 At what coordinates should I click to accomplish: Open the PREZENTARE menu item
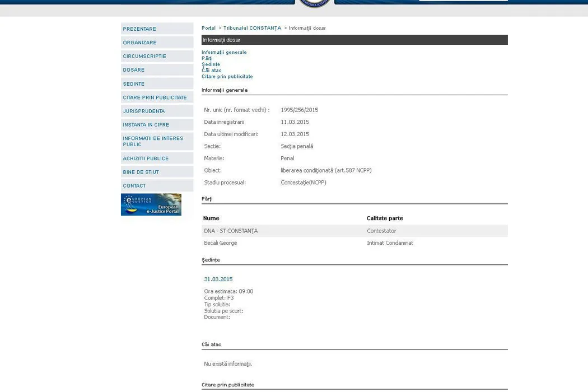pyautogui.click(x=139, y=29)
